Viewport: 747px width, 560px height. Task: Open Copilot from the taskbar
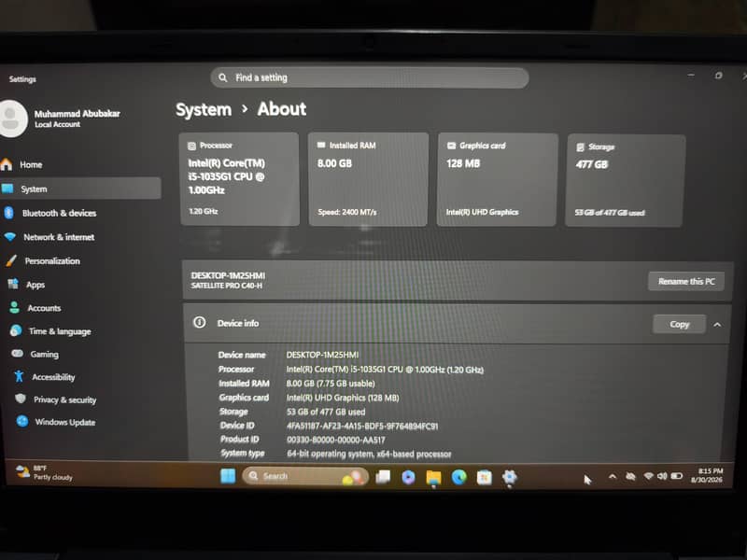[x=408, y=477]
